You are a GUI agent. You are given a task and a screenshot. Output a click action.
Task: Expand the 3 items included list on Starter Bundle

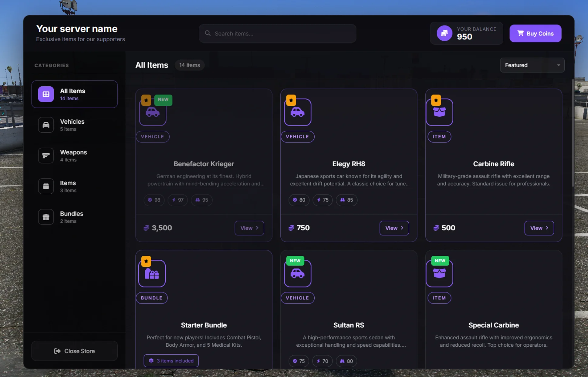click(171, 361)
